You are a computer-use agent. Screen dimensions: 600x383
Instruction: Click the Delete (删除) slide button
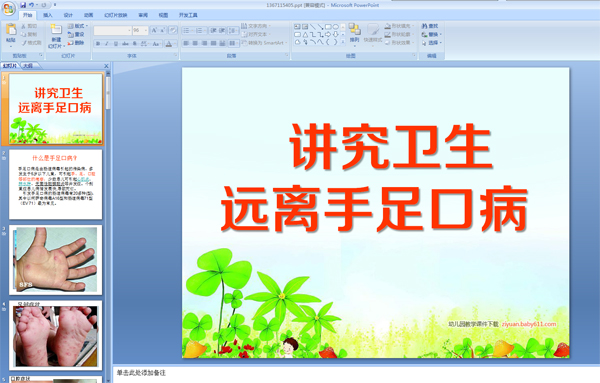[x=77, y=43]
